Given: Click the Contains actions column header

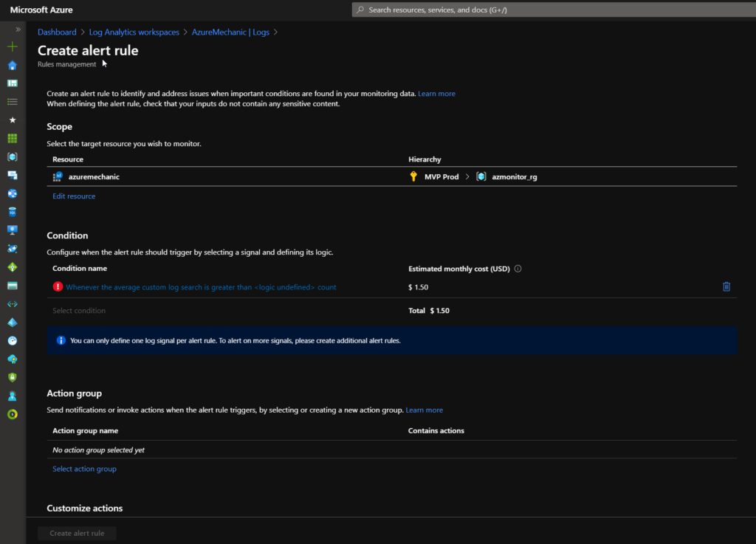Looking at the screenshot, I should pyautogui.click(x=436, y=431).
